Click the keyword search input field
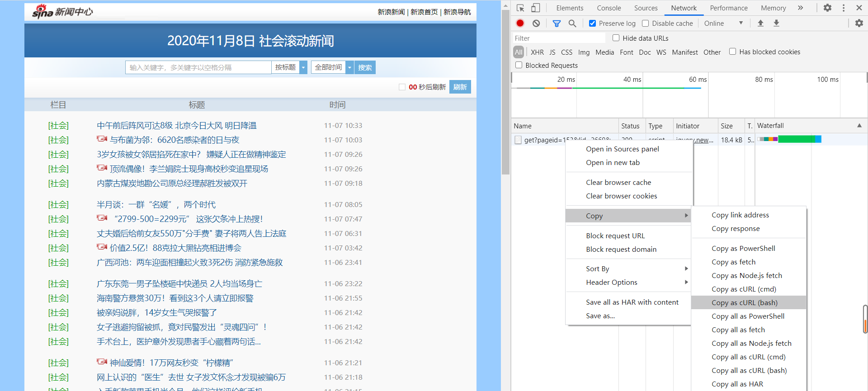The height and width of the screenshot is (391, 868). coord(198,67)
